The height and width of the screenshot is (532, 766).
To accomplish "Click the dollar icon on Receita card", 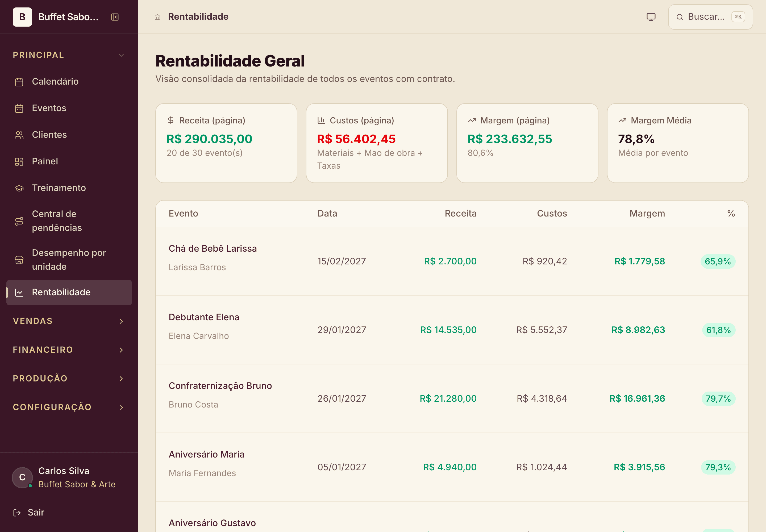I will pyautogui.click(x=171, y=120).
